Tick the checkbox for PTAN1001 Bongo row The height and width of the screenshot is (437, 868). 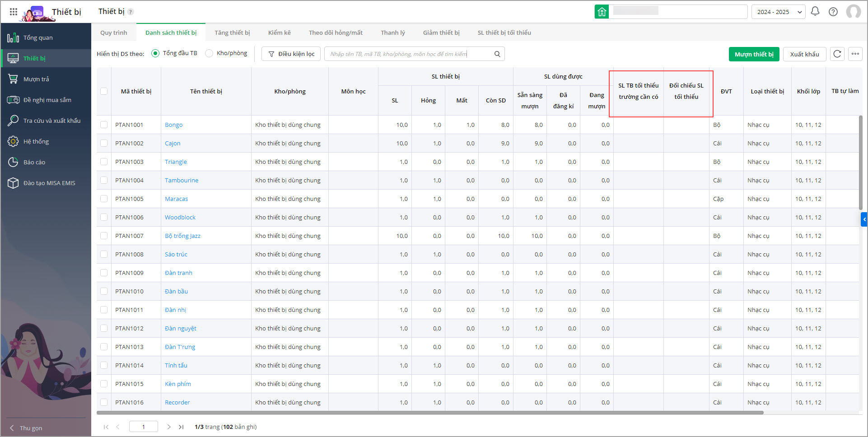coord(104,125)
